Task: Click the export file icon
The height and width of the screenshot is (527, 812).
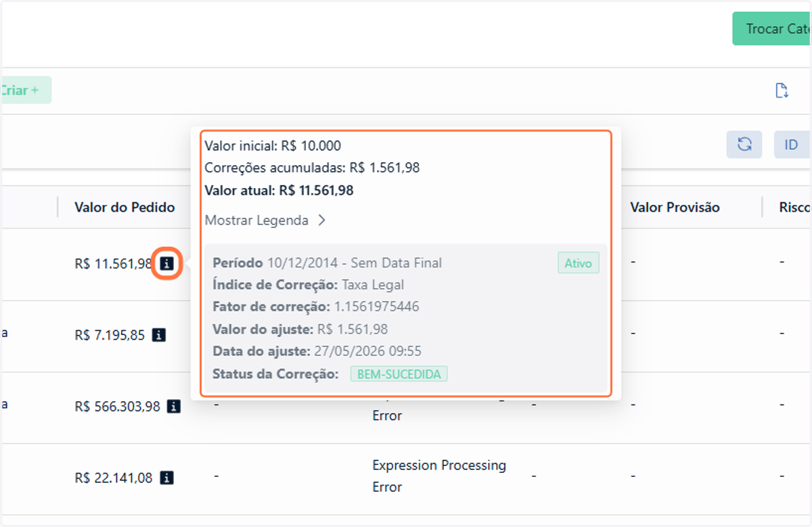Action: coord(782,91)
